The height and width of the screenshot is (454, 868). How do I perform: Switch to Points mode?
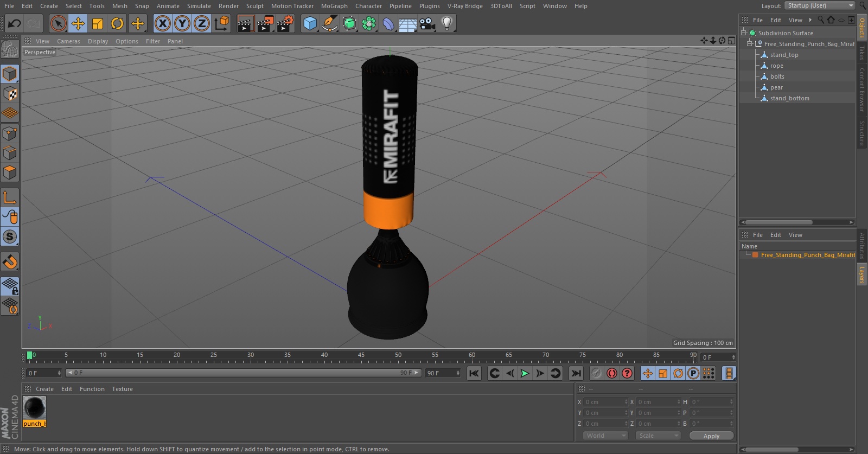[x=10, y=133]
